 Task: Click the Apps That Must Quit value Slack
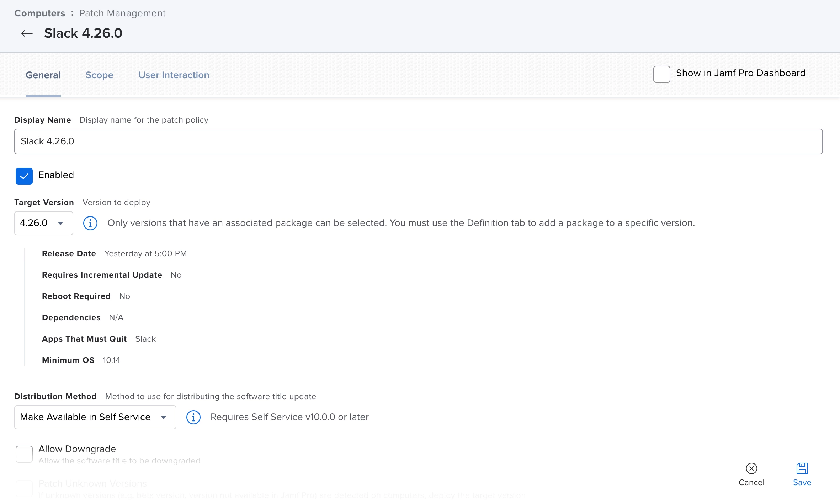pyautogui.click(x=145, y=339)
